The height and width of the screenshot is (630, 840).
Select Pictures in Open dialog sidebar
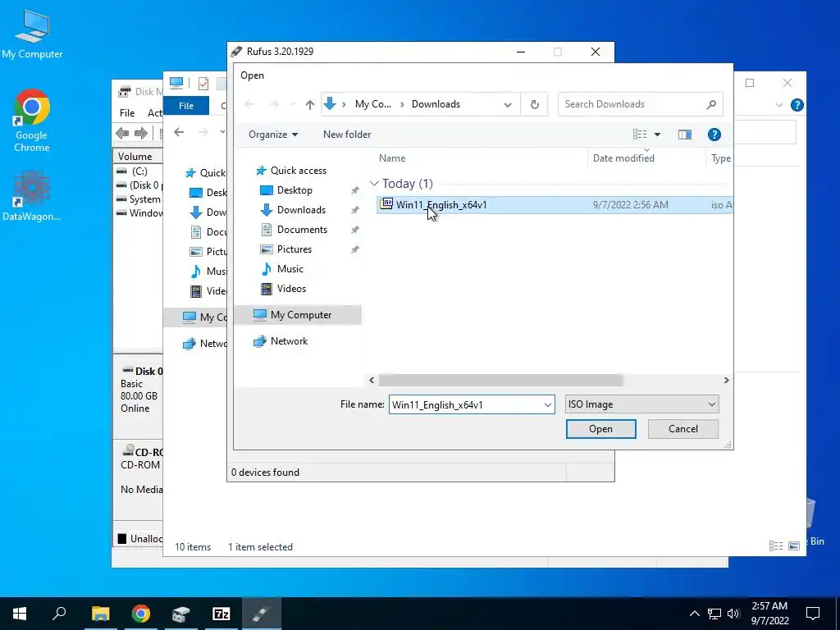[x=294, y=249]
